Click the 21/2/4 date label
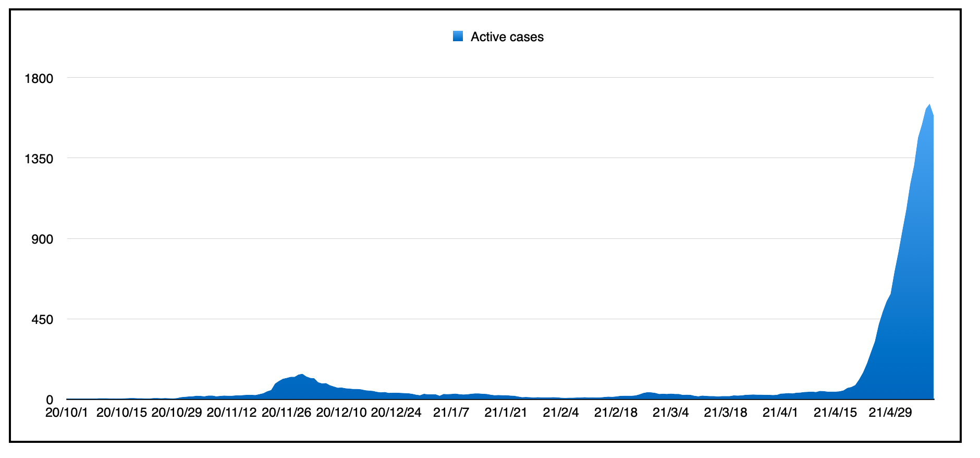 point(561,413)
